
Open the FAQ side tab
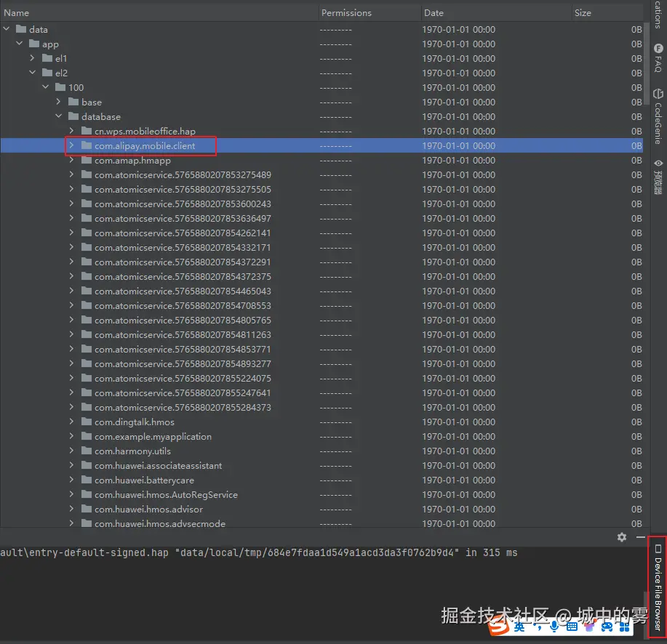(x=658, y=58)
